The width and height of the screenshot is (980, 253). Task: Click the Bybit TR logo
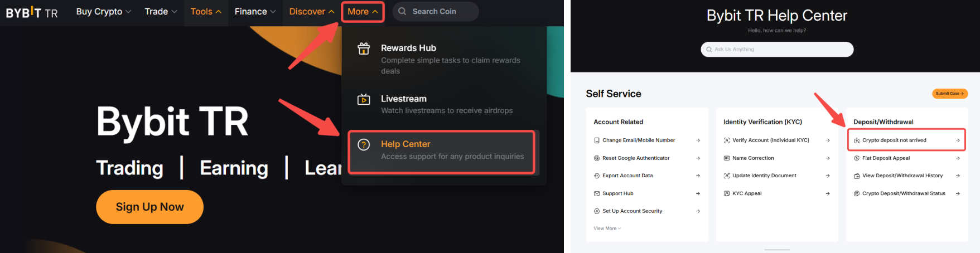(32, 12)
